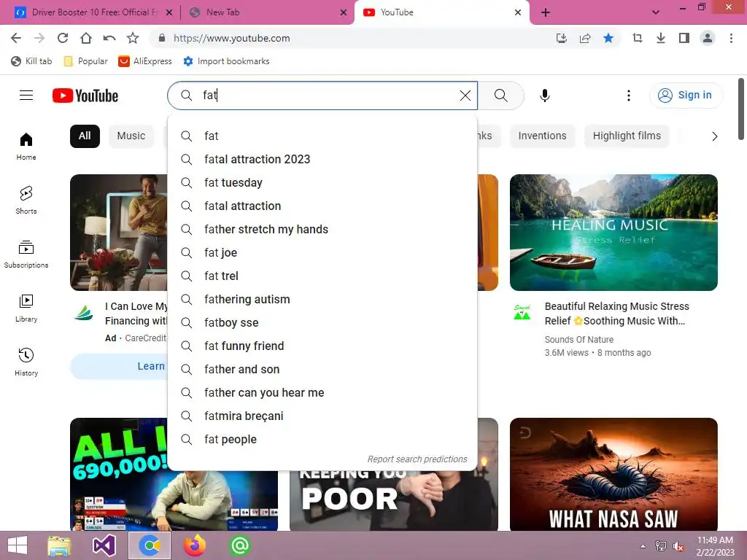Click the AliExpress bookmark
747x560 pixels.
pyautogui.click(x=145, y=61)
